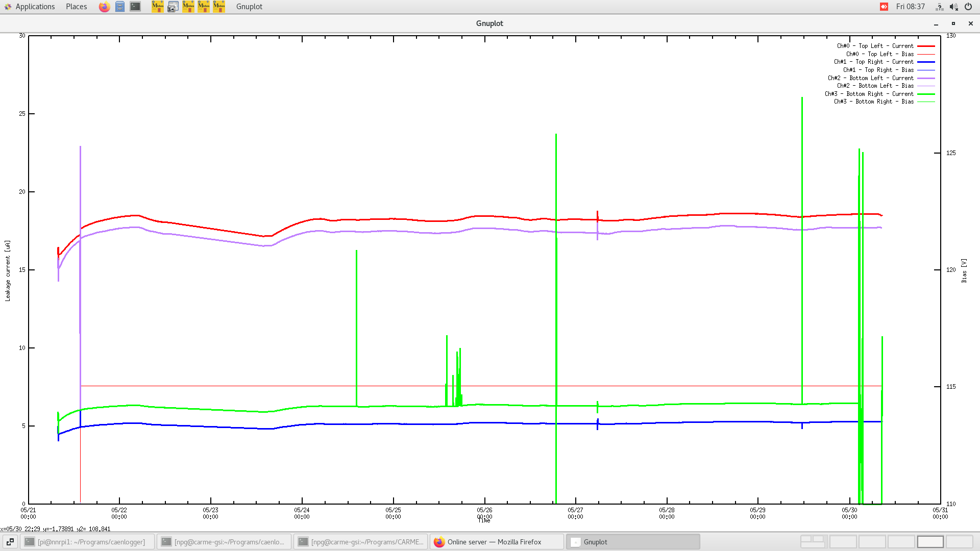Viewport: 980px width, 551px height.
Task: Launch the file manager from the top panel
Action: (120, 7)
